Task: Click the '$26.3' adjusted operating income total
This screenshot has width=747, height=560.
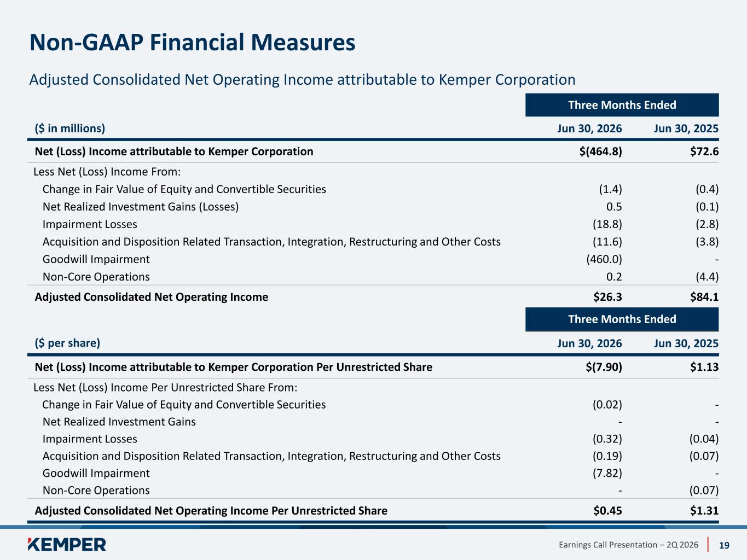Action: [x=608, y=297]
